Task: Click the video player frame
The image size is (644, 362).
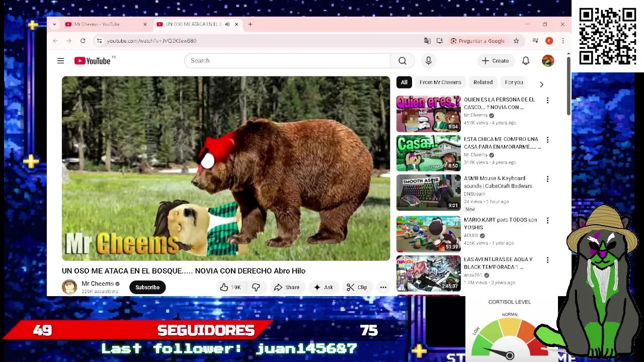Action: pyautogui.click(x=226, y=168)
